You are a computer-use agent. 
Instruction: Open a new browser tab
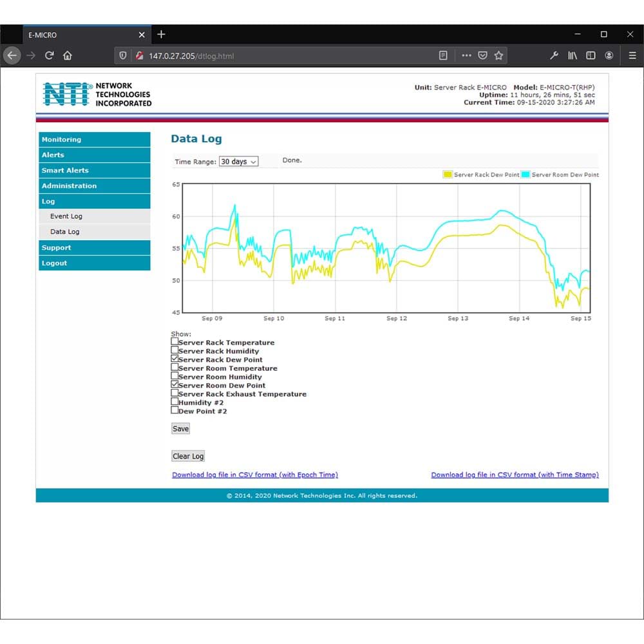pos(162,35)
